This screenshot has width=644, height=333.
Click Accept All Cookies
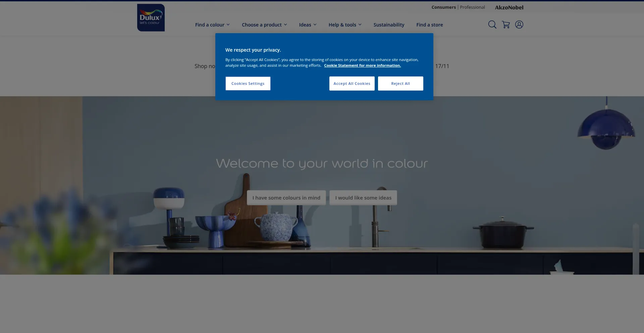pyautogui.click(x=352, y=84)
